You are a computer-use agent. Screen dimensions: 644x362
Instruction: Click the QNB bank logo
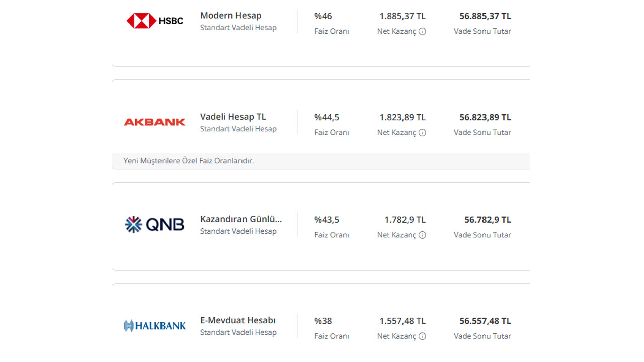(x=154, y=224)
